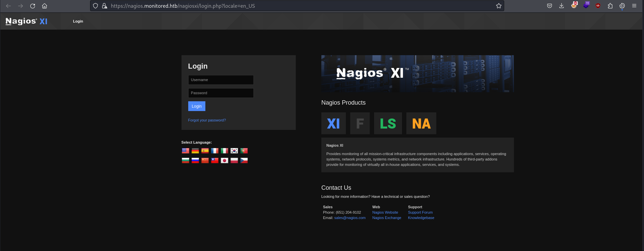Viewport: 644px width, 251px height.
Task: View site connection lock information
Action: coord(105,6)
